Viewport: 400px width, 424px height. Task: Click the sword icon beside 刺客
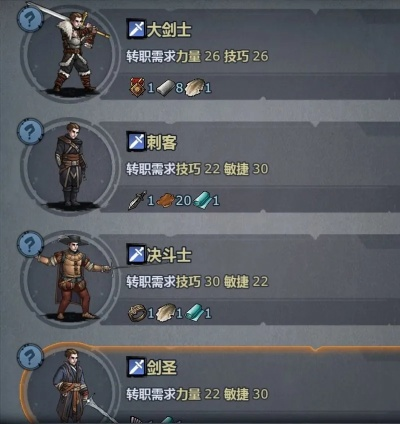(x=136, y=141)
